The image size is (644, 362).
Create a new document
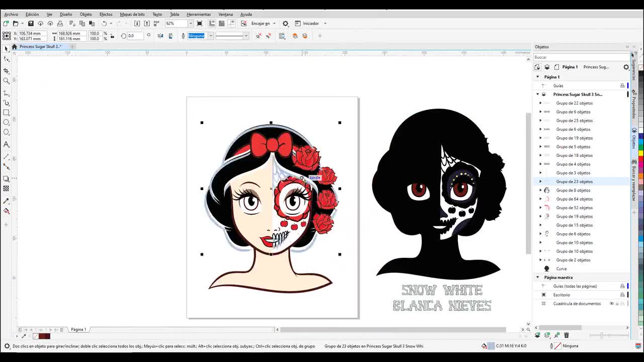6,23
